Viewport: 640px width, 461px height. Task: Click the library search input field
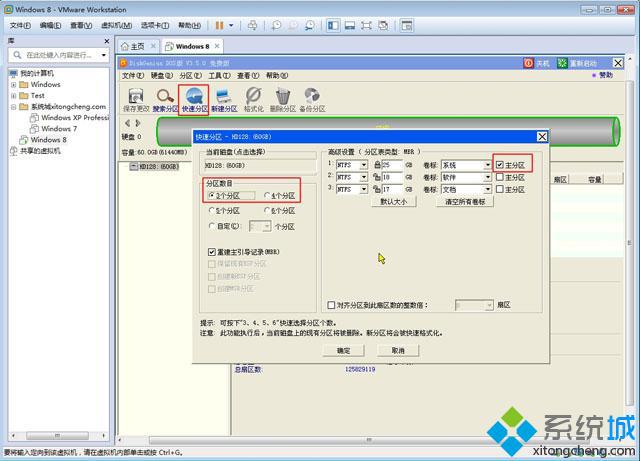60,55
